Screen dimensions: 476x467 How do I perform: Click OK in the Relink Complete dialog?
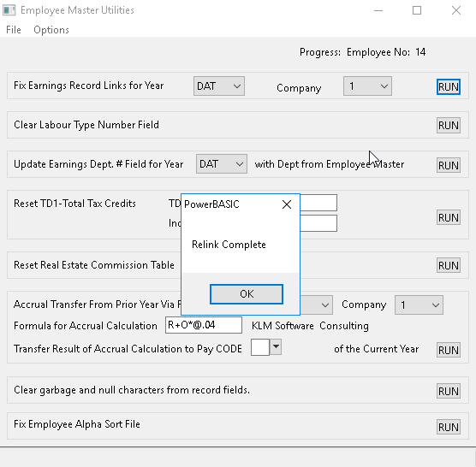(247, 294)
